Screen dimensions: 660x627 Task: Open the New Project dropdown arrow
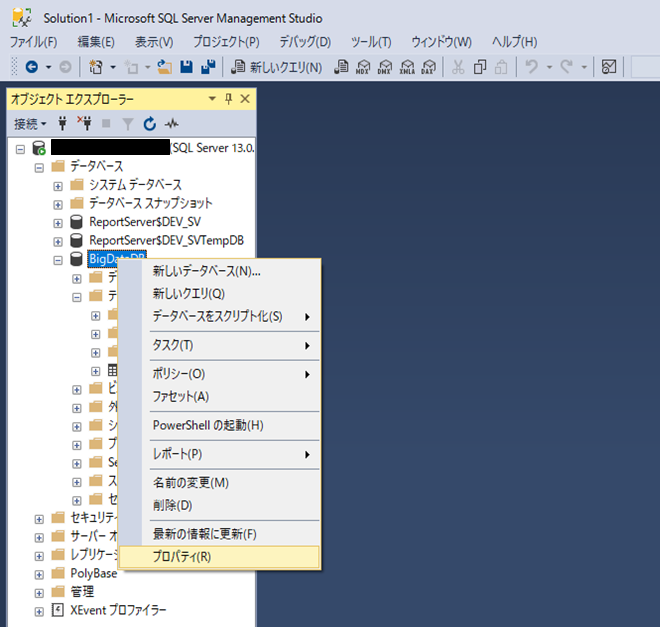point(113,67)
